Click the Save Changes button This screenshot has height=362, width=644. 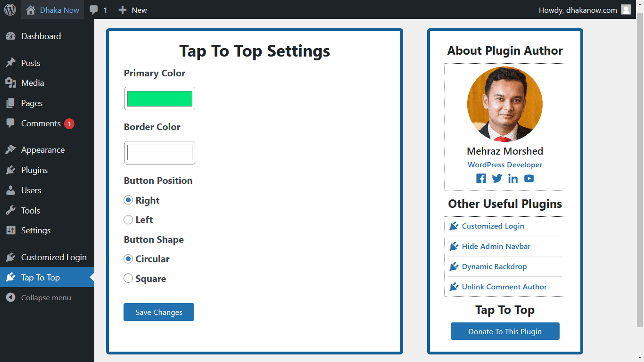(x=159, y=312)
